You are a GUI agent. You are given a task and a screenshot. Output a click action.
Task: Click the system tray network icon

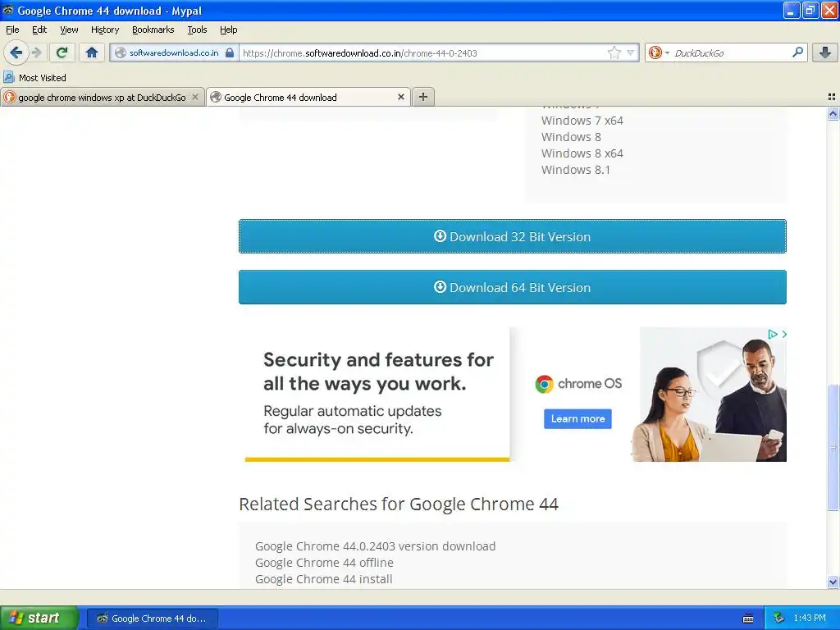click(x=778, y=619)
